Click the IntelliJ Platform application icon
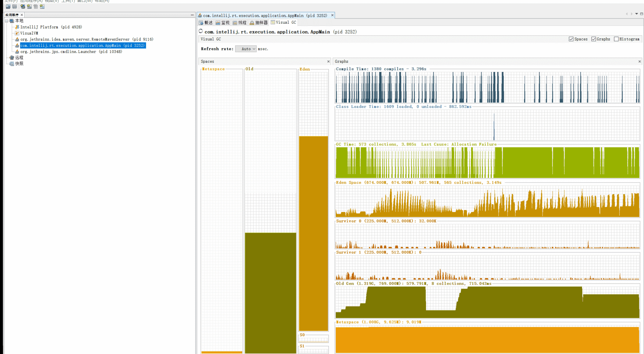Screen dimensions: 644x354 (17, 27)
